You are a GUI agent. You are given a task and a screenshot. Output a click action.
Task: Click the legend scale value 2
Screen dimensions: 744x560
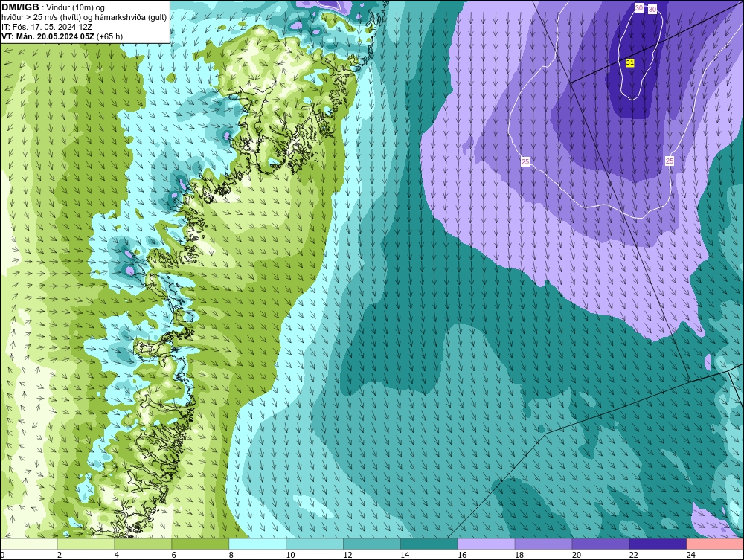click(60, 555)
